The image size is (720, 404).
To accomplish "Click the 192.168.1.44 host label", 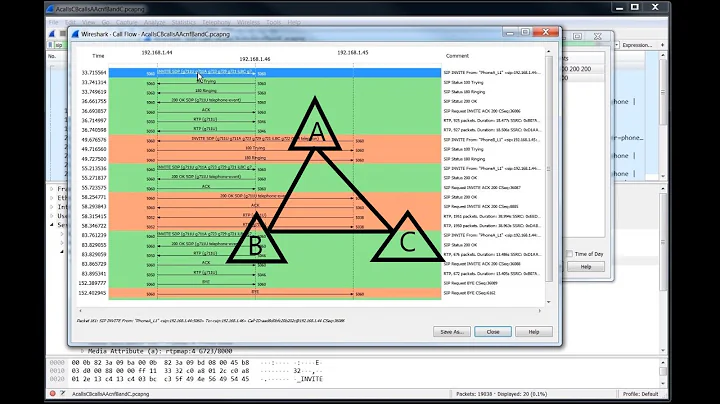I will point(157,53).
